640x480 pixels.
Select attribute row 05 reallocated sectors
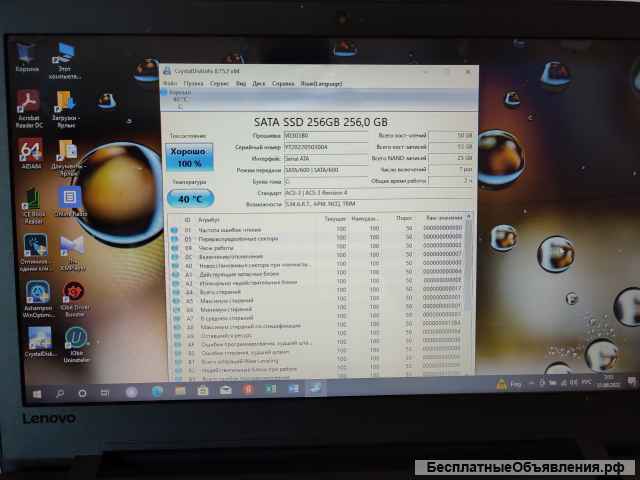(x=317, y=238)
